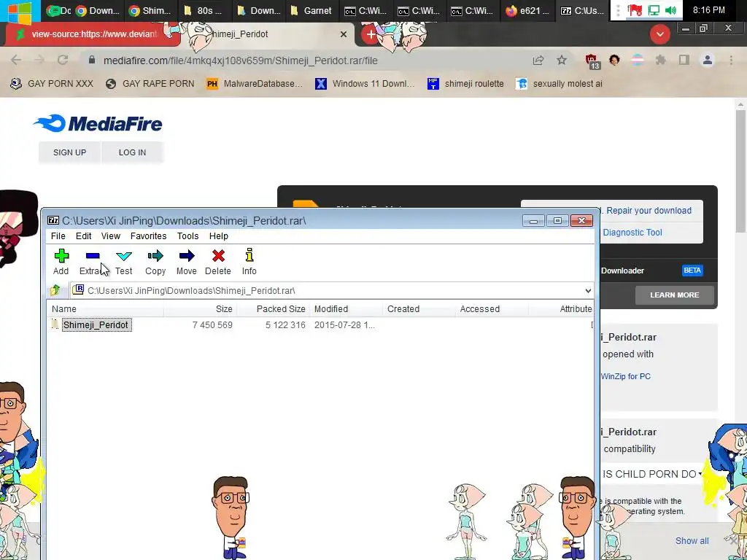Click the LEARN MORE button
Viewport: 747px width, 560px height.
point(674,295)
